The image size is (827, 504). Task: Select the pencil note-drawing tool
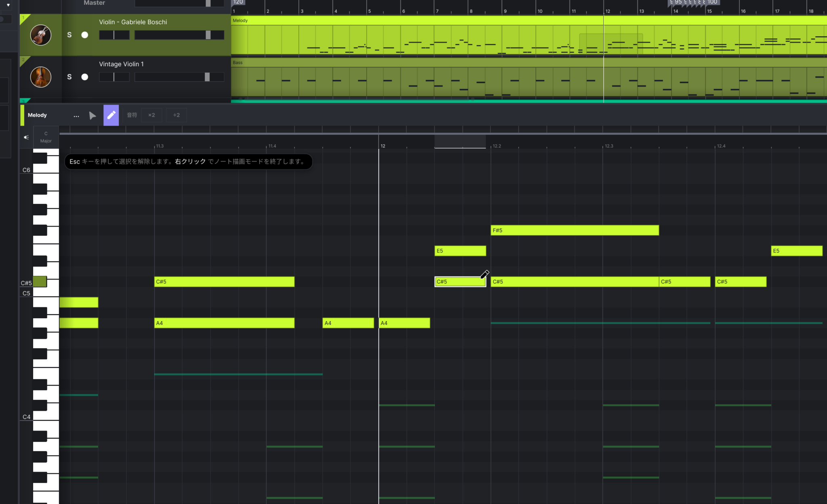pyautogui.click(x=111, y=115)
